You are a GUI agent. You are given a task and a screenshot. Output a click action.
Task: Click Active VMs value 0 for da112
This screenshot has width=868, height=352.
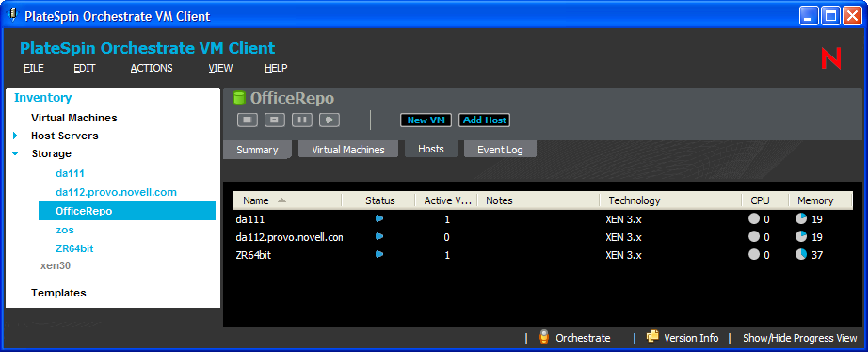(x=447, y=237)
